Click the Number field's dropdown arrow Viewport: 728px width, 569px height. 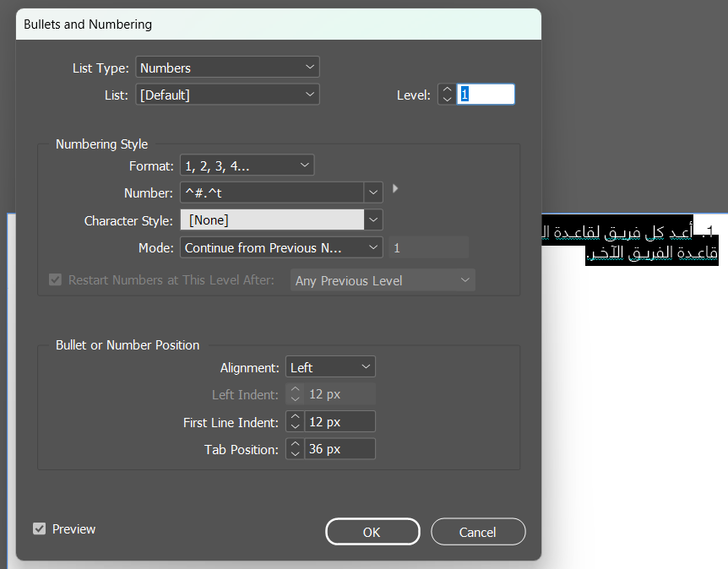[x=373, y=192]
